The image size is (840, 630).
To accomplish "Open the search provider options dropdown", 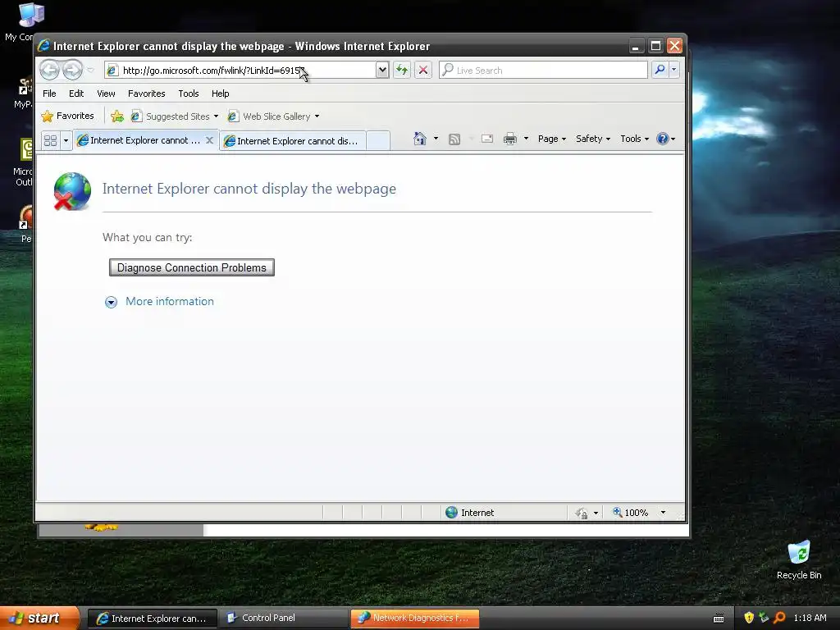I will [674, 70].
